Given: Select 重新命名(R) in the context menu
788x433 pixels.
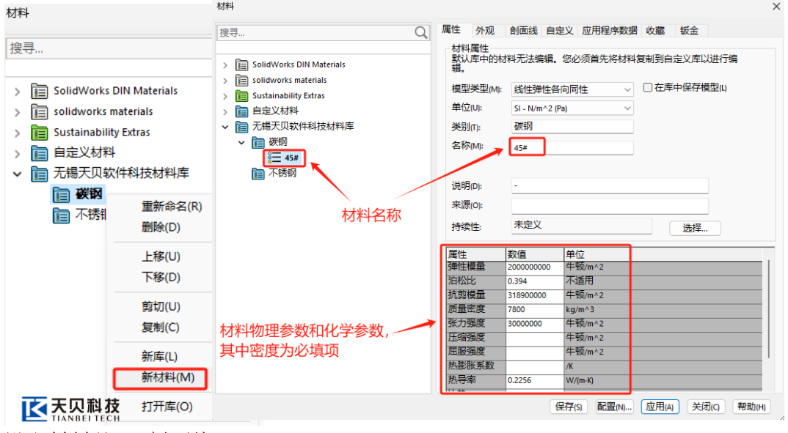Looking at the screenshot, I should (x=170, y=207).
